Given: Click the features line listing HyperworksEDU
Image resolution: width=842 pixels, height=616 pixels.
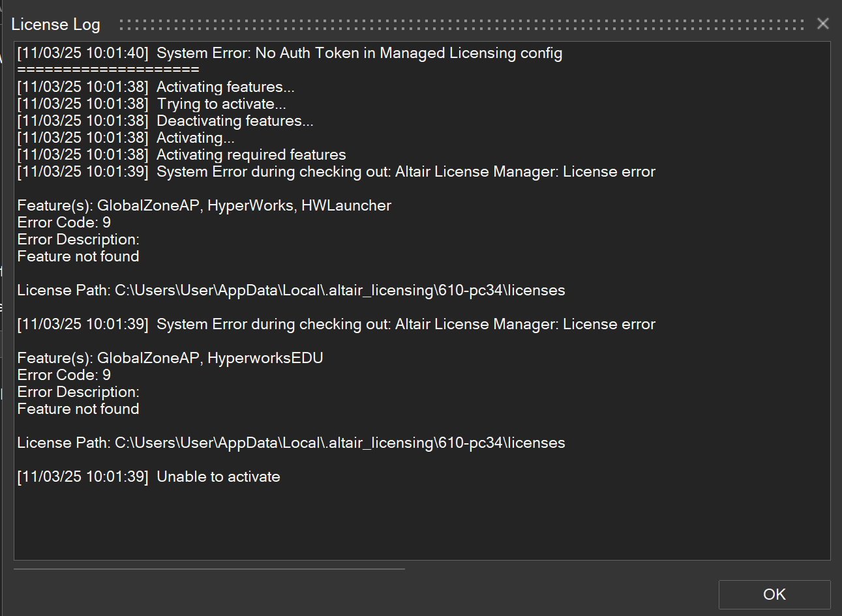Looking at the screenshot, I should [170, 358].
